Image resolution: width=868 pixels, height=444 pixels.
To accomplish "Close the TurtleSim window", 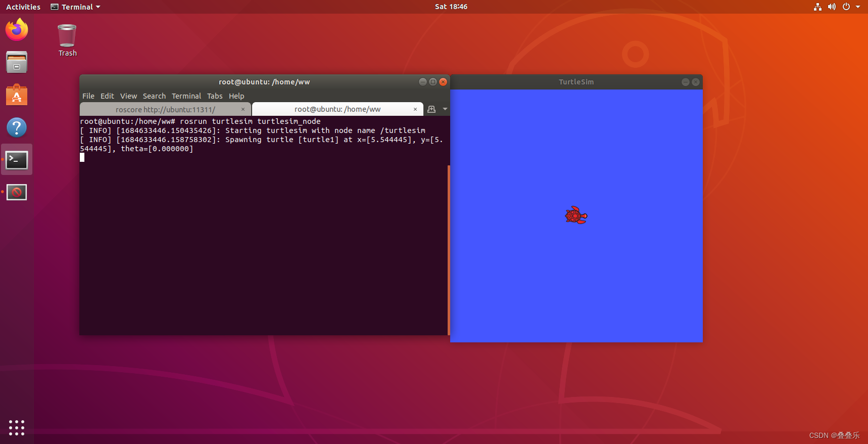I will (x=696, y=82).
